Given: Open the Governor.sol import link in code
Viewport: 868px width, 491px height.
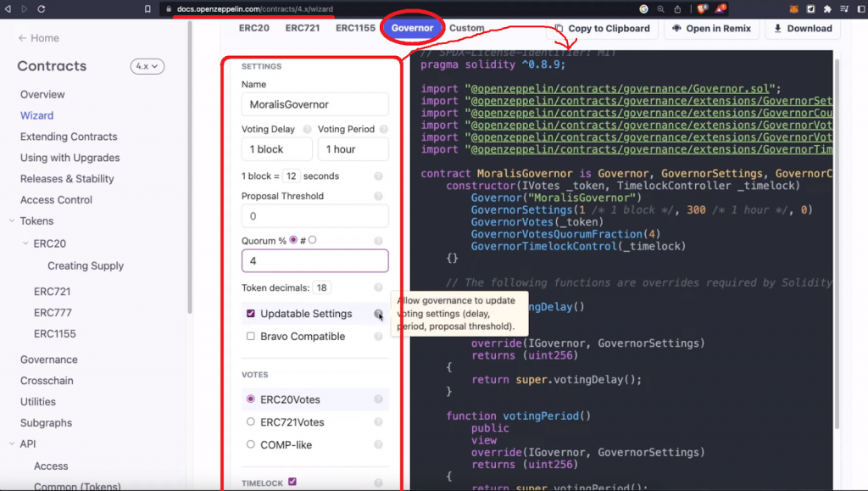Looking at the screenshot, I should click(620, 88).
